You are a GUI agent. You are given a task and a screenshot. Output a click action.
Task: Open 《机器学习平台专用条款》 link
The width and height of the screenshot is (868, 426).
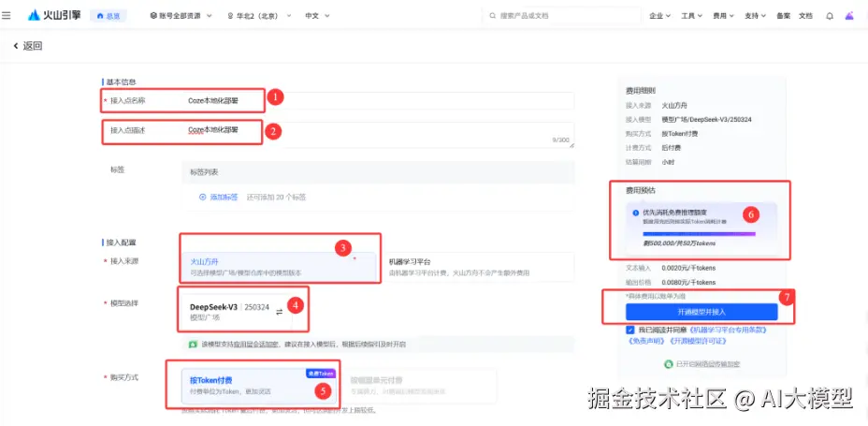tap(729, 330)
